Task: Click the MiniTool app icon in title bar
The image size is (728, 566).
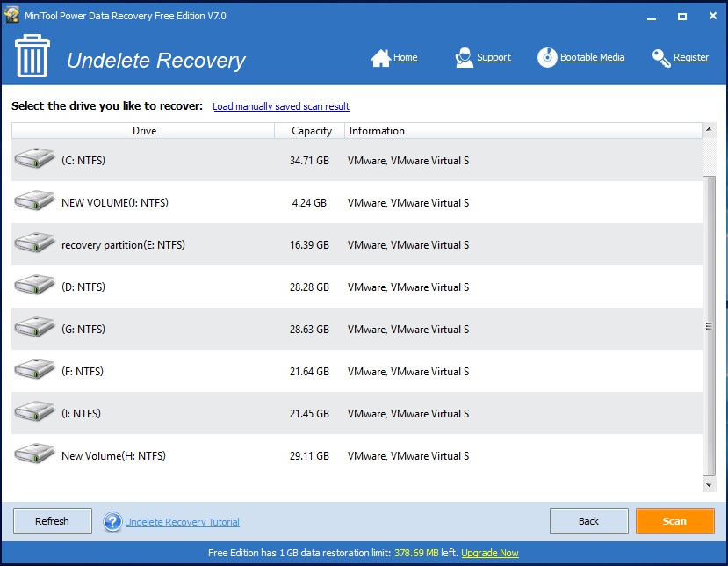Action: [11, 15]
